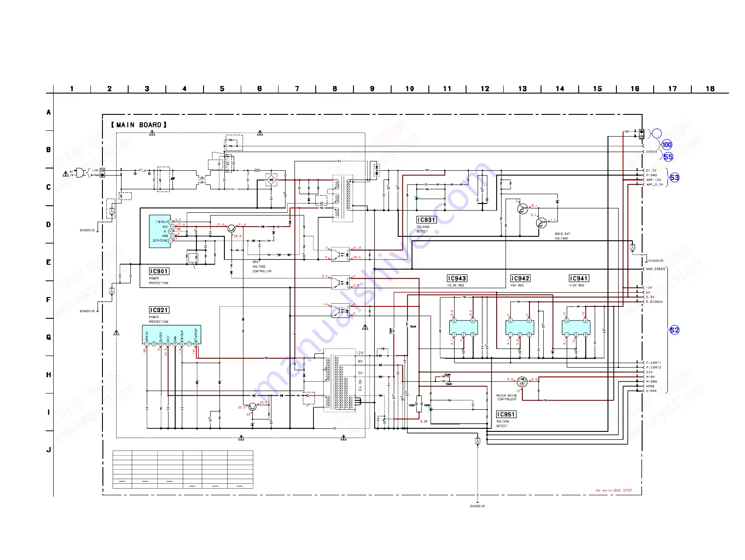Click the Q943, 947 VOLTAGE label
Screen dimensions: 745x560
tap(562, 236)
